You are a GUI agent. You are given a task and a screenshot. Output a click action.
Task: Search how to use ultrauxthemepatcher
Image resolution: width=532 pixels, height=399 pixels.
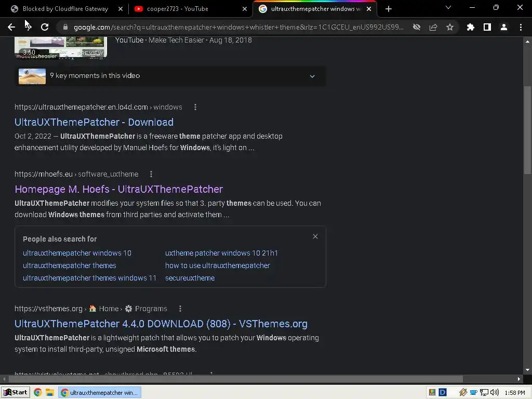coord(218,265)
